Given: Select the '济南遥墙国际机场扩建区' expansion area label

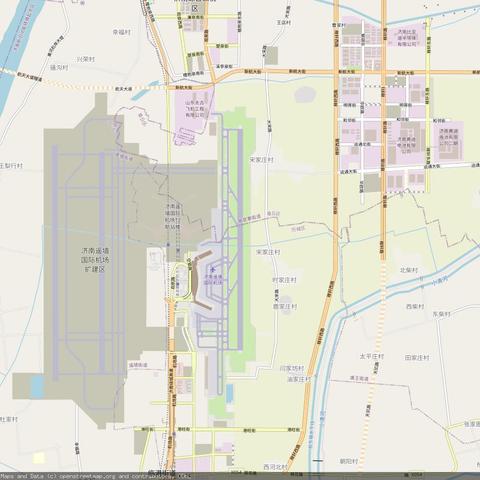Looking at the screenshot, I should click(96, 260).
